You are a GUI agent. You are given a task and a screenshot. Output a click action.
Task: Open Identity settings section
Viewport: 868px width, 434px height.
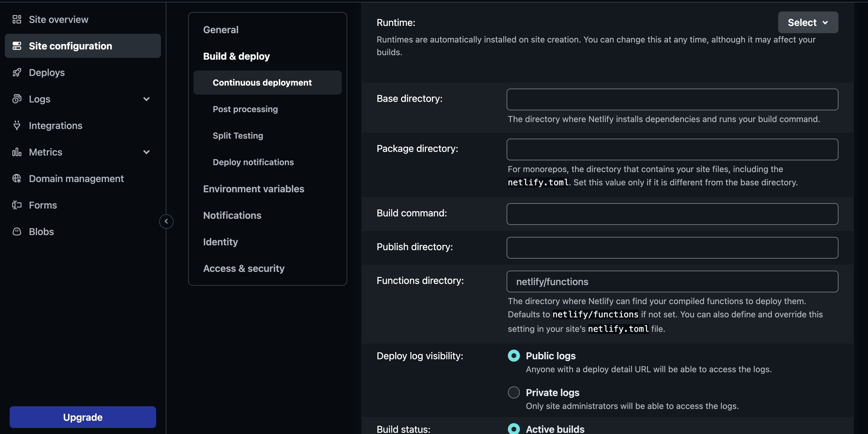pos(220,242)
